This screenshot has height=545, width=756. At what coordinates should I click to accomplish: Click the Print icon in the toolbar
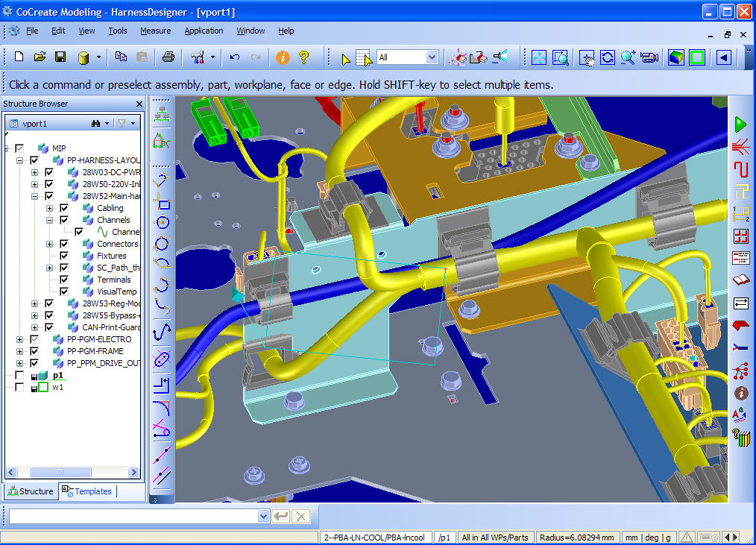tap(168, 57)
